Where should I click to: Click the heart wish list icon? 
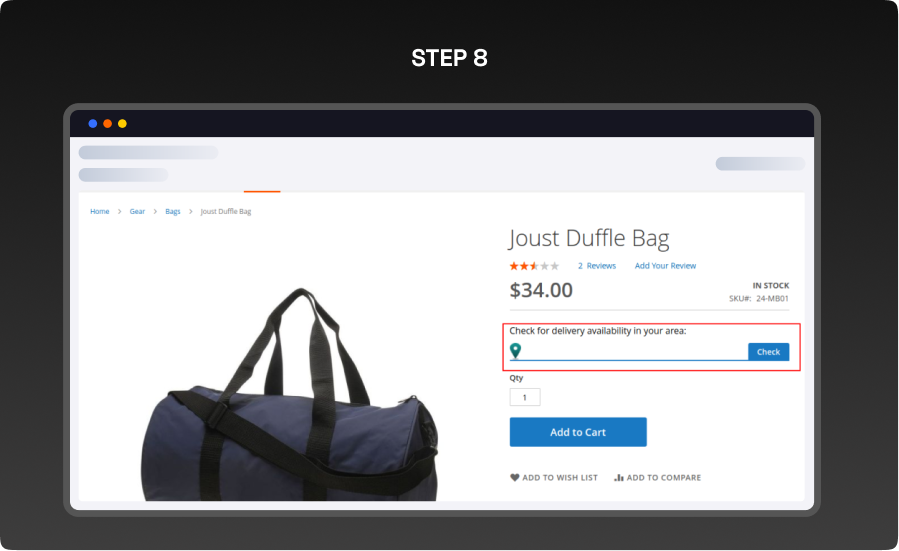point(515,478)
